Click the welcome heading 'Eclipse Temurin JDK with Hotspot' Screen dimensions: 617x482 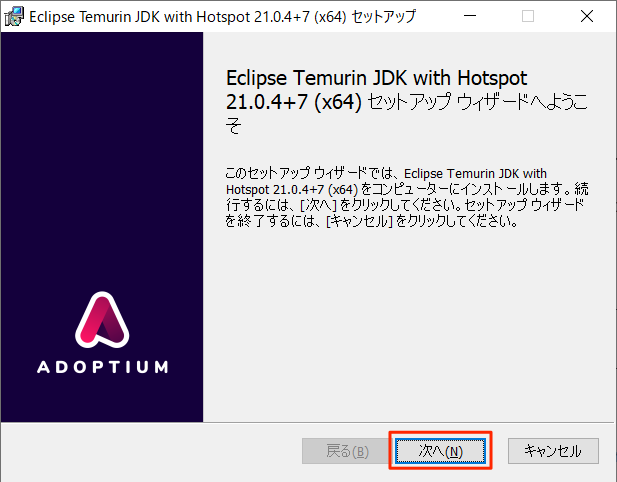tap(376, 78)
